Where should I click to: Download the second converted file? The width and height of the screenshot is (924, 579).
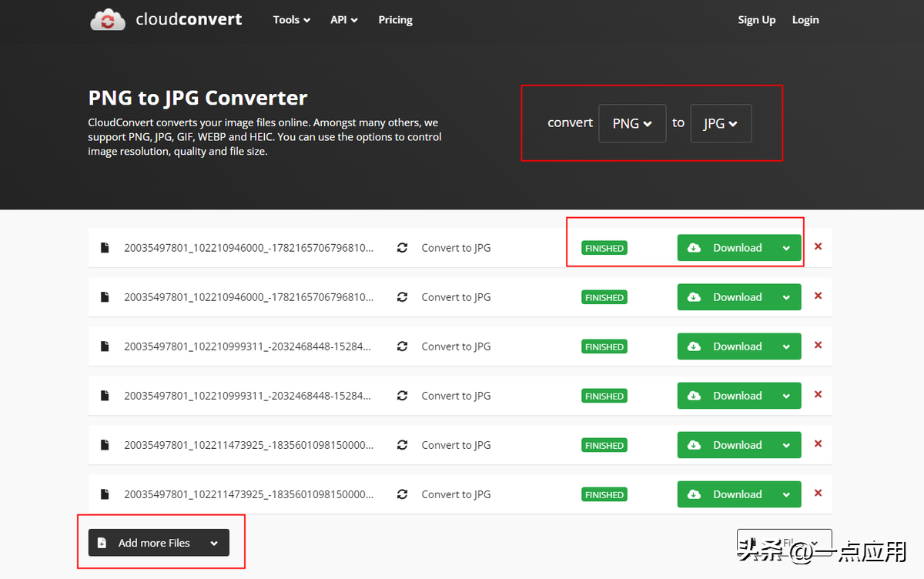(726, 297)
